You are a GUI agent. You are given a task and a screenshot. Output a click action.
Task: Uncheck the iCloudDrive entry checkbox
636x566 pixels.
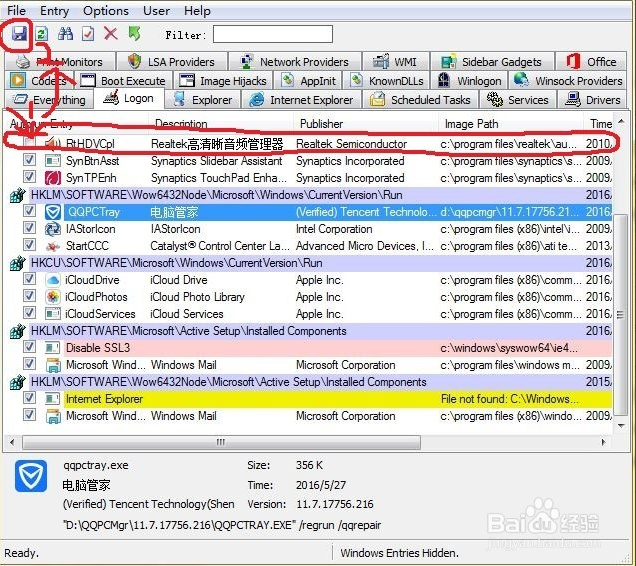[29, 279]
